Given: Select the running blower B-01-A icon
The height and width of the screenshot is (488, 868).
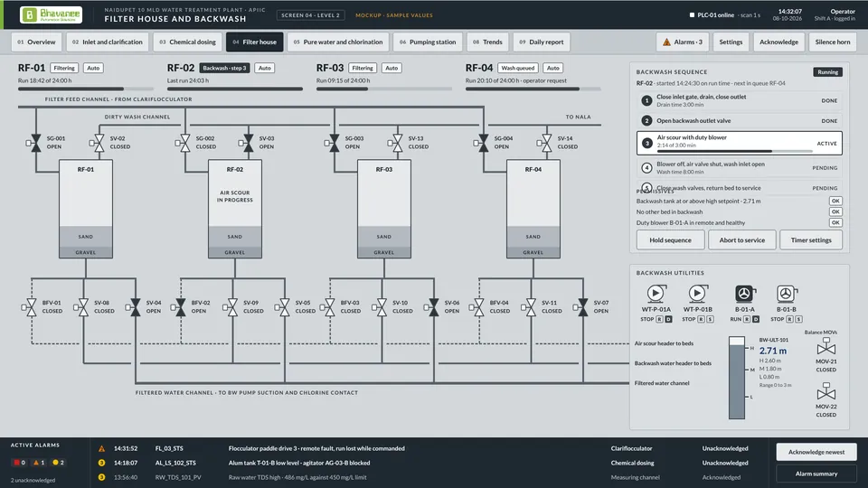Looking at the screenshot, I should tap(745, 293).
